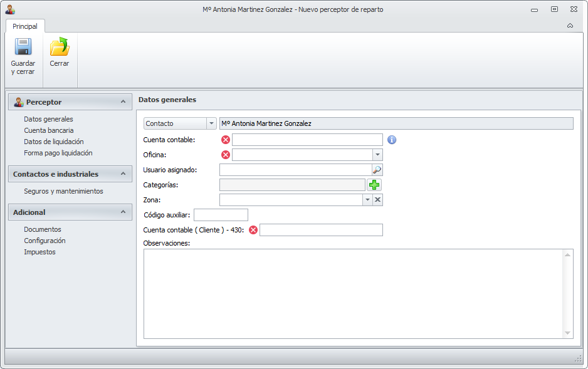Image resolution: width=588 pixels, height=369 pixels.
Task: Click the Guardar y cerrar save icon
Action: (x=23, y=48)
